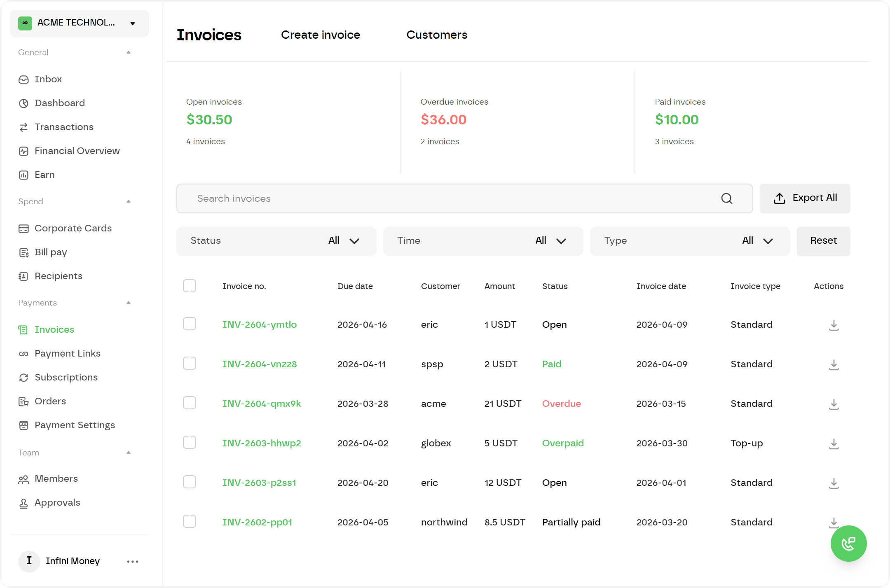The height and width of the screenshot is (588, 890).
Task: Open the Approvals stamp icon
Action: (23, 503)
